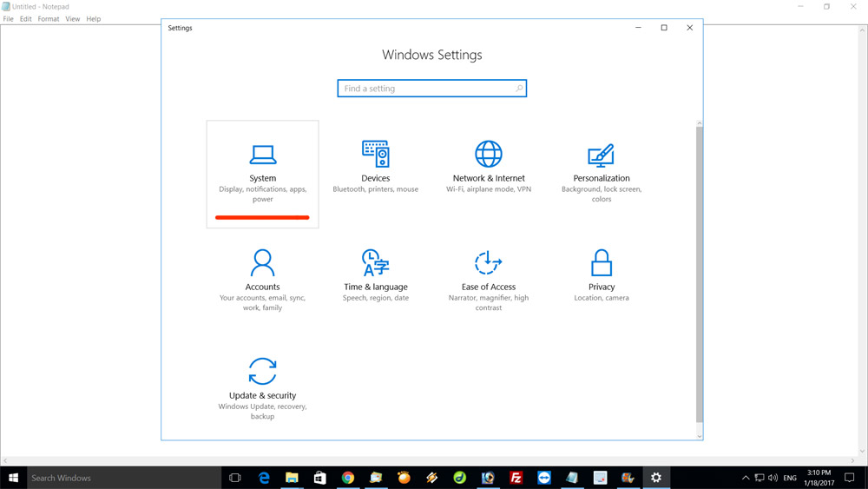Minimize the Settings window
This screenshot has width=868, height=489.
click(x=638, y=28)
